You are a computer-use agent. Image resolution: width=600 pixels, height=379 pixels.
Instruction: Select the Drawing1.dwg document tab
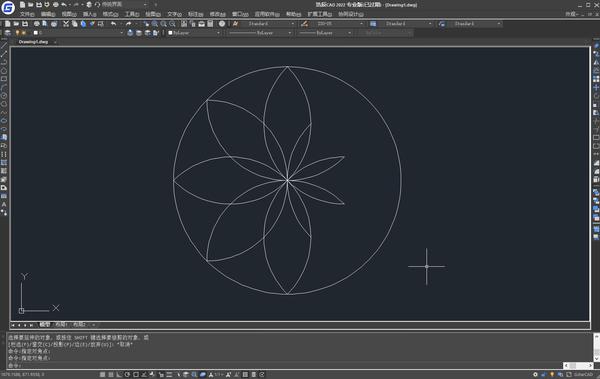(x=33, y=42)
